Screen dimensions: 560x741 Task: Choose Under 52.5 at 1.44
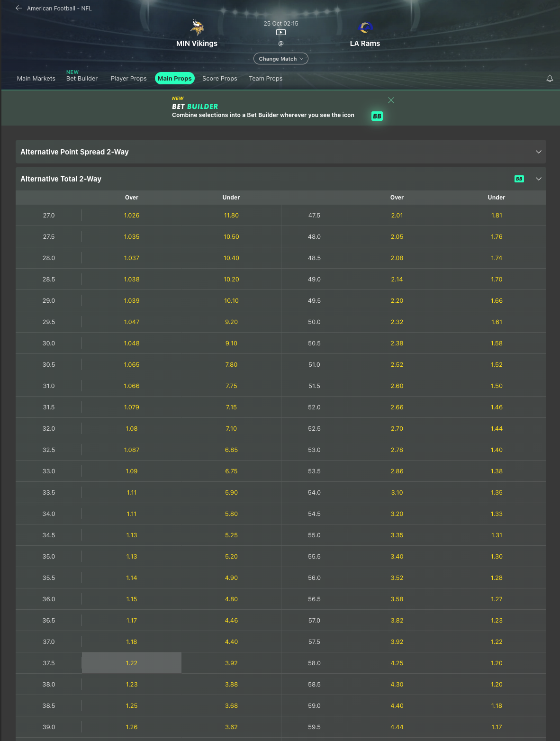[x=497, y=428]
